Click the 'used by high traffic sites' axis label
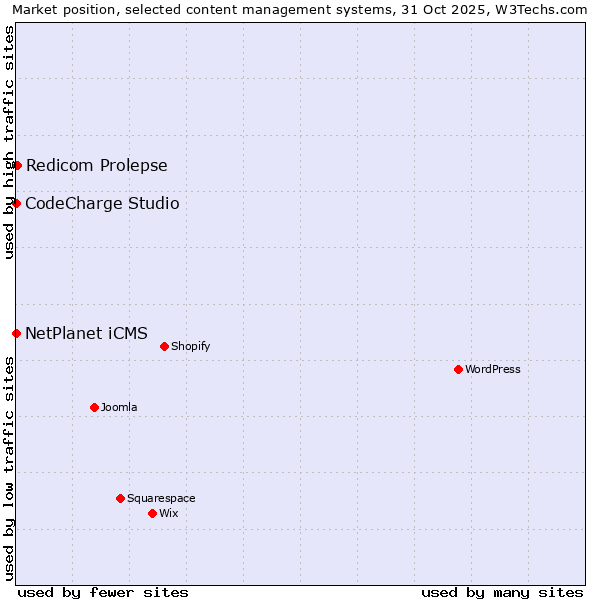Image resolution: width=600 pixels, height=600 pixels. [x=9, y=142]
